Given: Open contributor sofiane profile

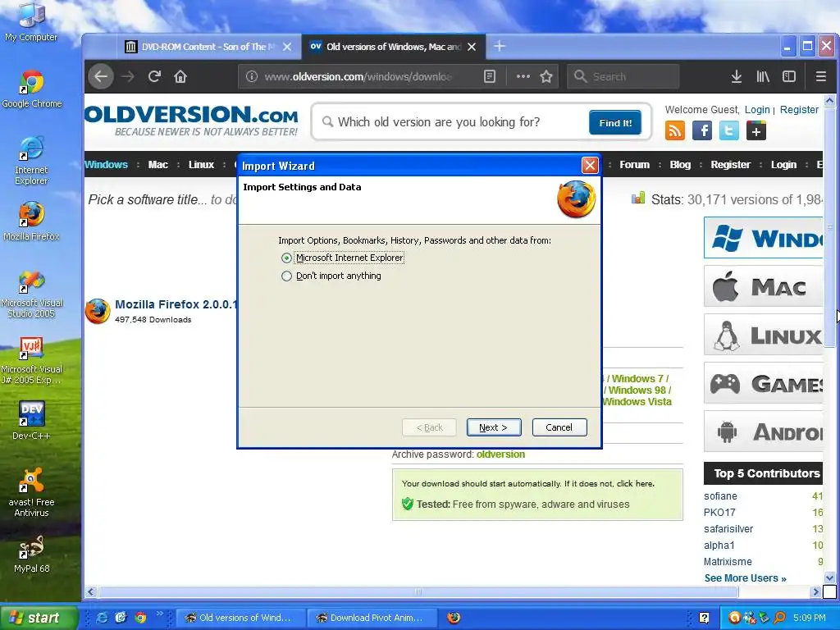Looking at the screenshot, I should pyautogui.click(x=720, y=496).
